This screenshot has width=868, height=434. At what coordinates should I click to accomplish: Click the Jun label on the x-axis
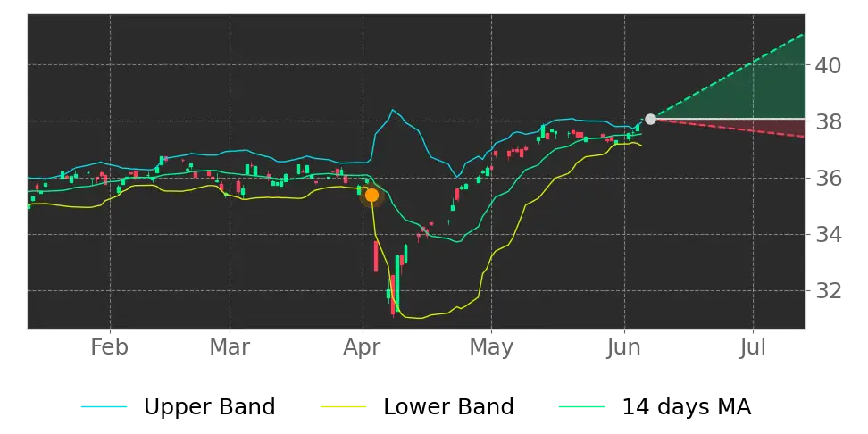click(x=624, y=347)
